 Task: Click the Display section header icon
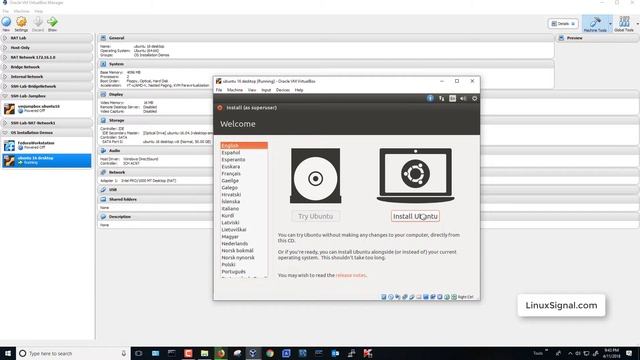pos(103,94)
